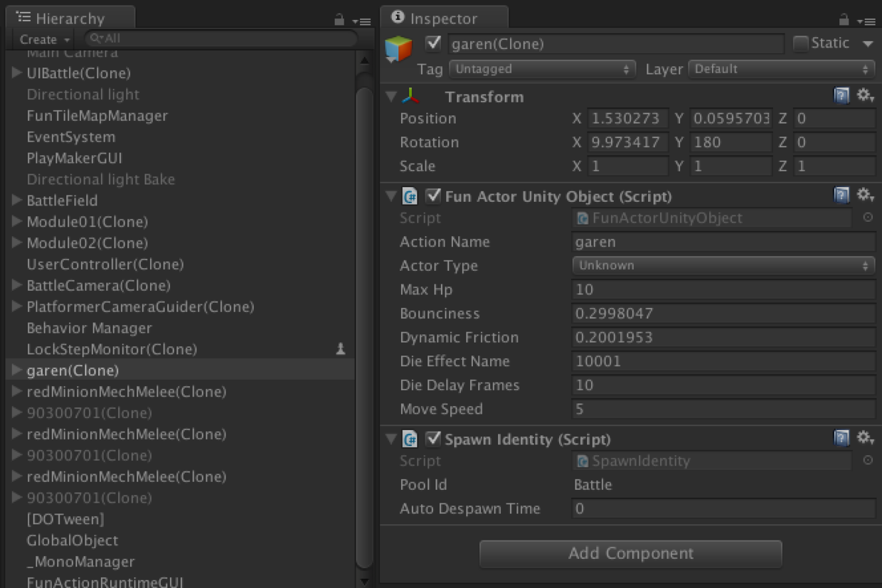Expand the Module01(Clone) hierarchy arrow
Viewport: 882px width, 588px height.
pos(17,222)
